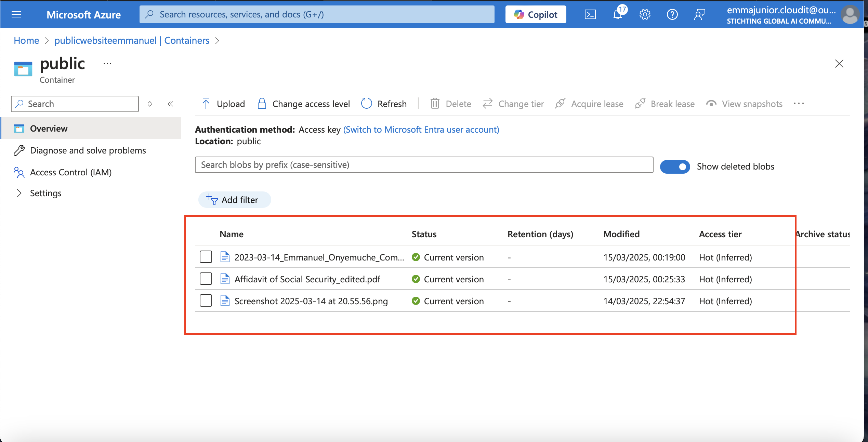The image size is (868, 442).
Task: Click the Upload toolbar button
Action: [x=223, y=104]
